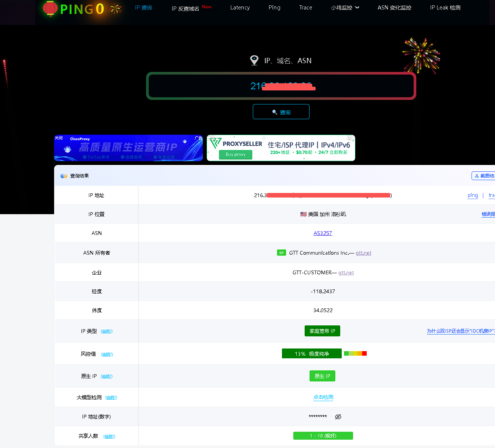This screenshot has height=448, width=495.
Task: Click the query results colored dots icon
Action: pyautogui.click(x=64, y=176)
